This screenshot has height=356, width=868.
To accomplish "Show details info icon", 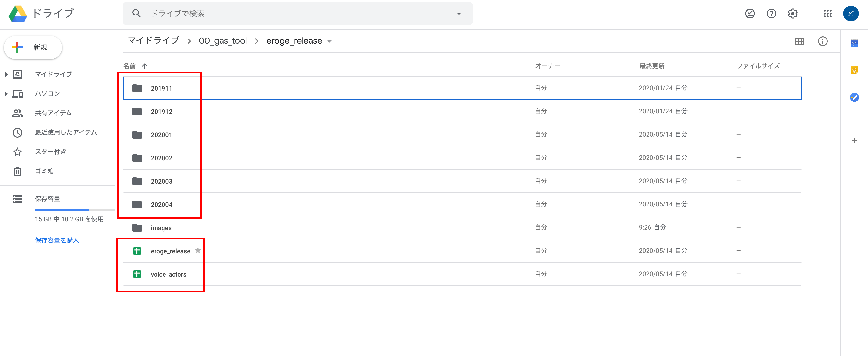I will click(822, 41).
